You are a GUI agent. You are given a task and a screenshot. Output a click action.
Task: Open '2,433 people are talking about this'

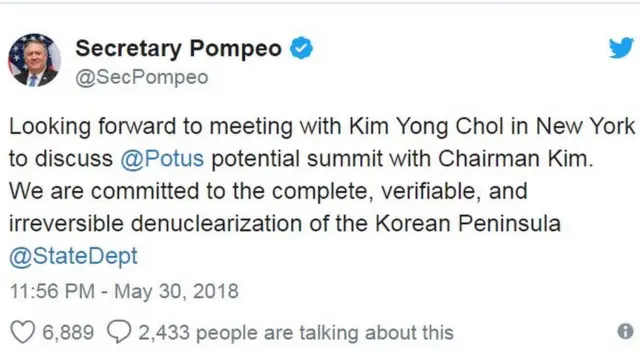click(x=296, y=333)
